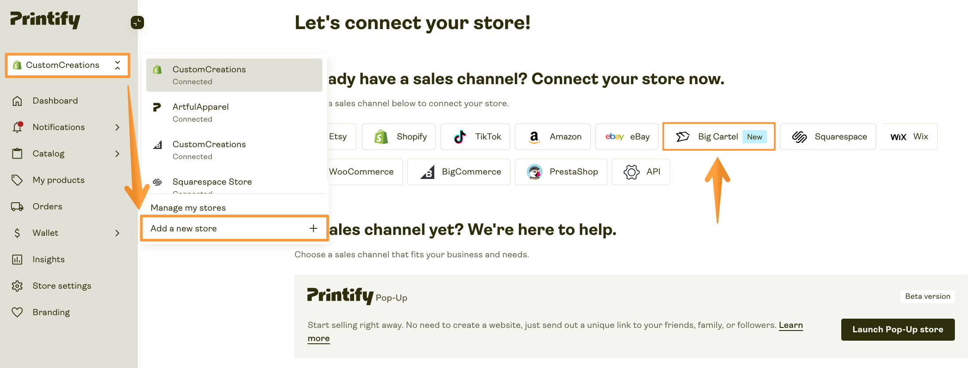Image resolution: width=980 pixels, height=368 pixels.
Task: Click the Printify logo
Action: tap(44, 19)
